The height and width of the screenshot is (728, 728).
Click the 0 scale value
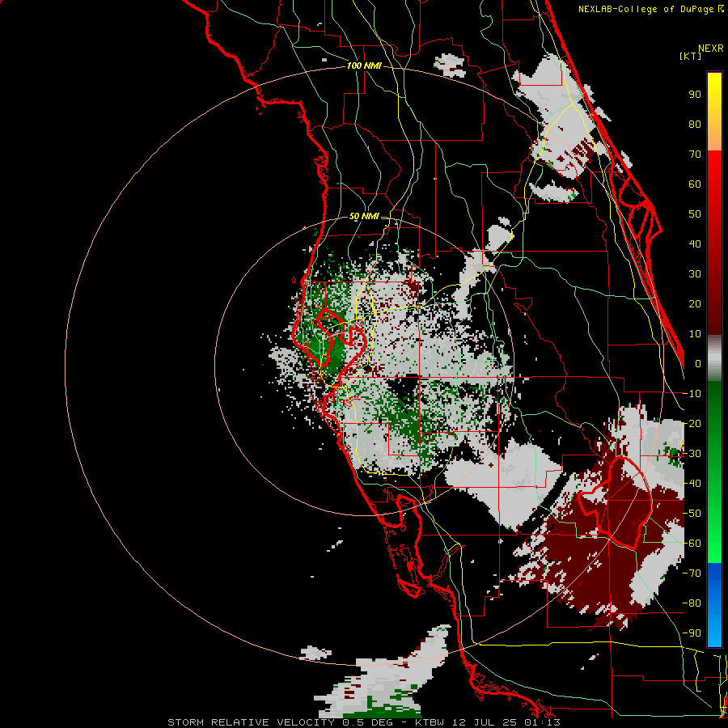tap(698, 363)
